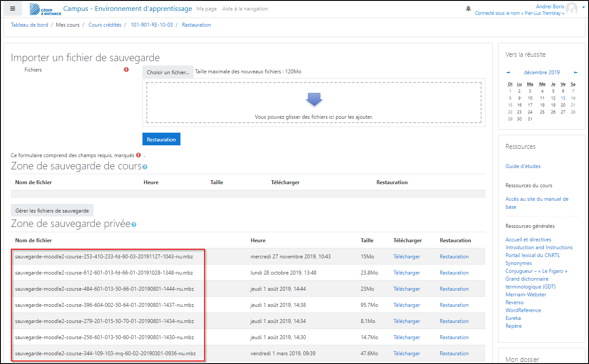The image size is (589, 364).
Task: Restore the 27 novembre 2019 backup
Action: click(x=454, y=257)
